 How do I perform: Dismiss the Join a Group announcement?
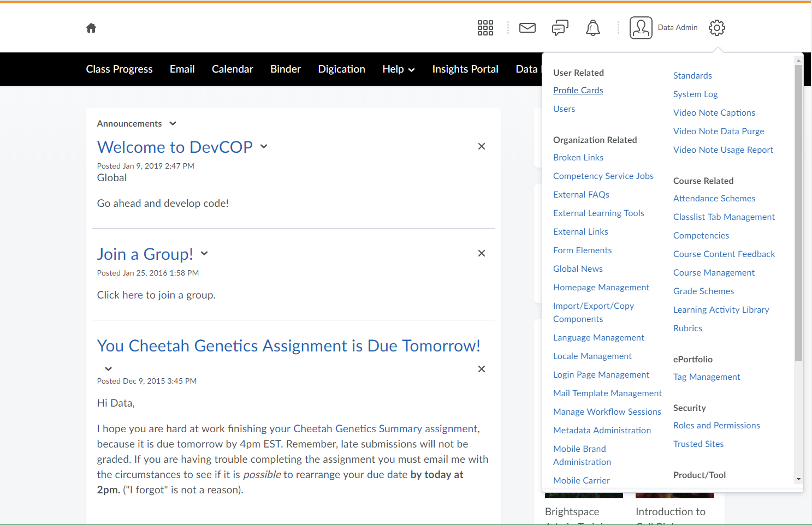(481, 253)
